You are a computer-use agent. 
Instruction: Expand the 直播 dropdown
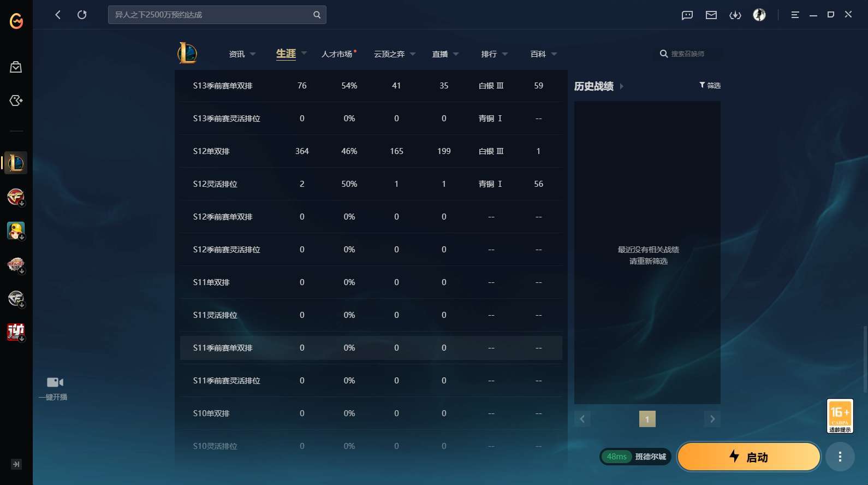pyautogui.click(x=456, y=54)
